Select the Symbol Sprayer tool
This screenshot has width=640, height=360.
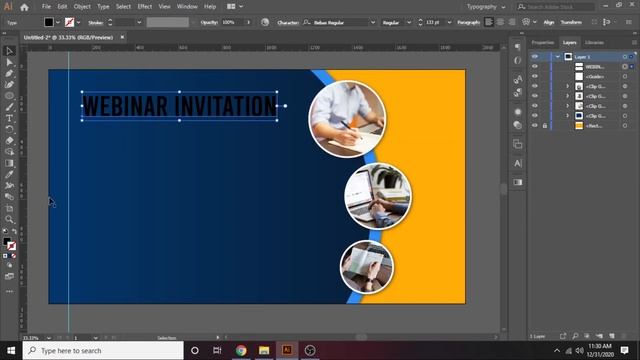9,186
